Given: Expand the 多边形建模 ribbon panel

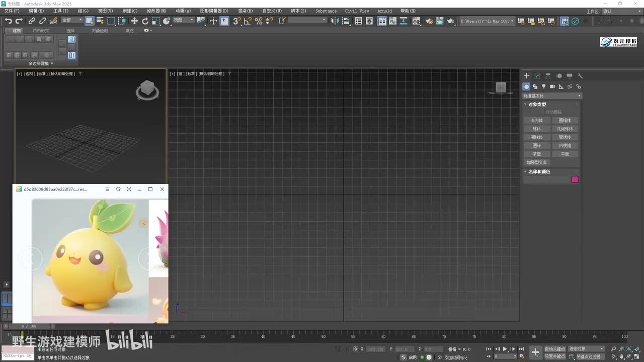Looking at the screenshot, I should click(x=41, y=63).
